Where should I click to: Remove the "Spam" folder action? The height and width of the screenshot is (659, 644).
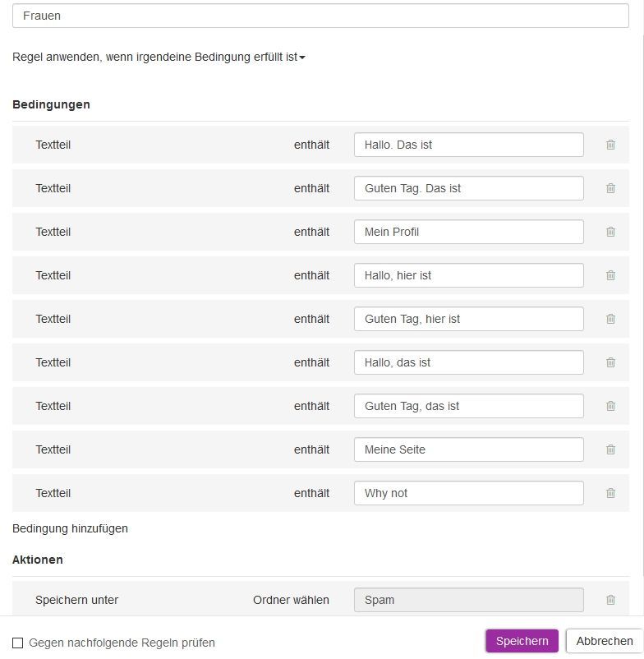(610, 599)
